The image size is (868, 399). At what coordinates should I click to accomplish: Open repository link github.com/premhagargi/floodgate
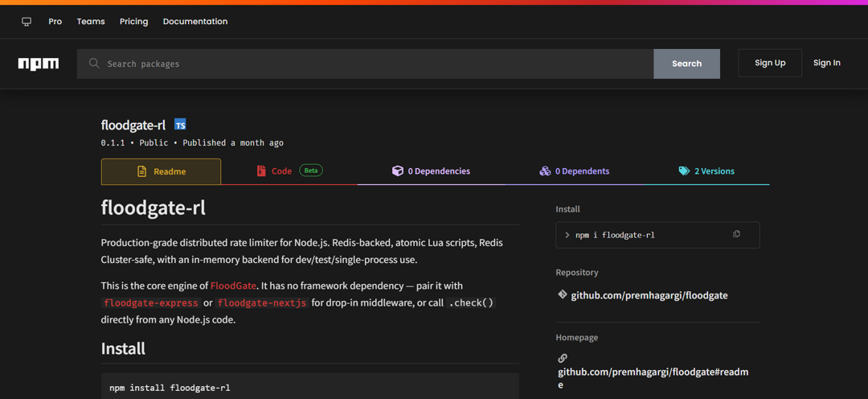[x=649, y=295]
